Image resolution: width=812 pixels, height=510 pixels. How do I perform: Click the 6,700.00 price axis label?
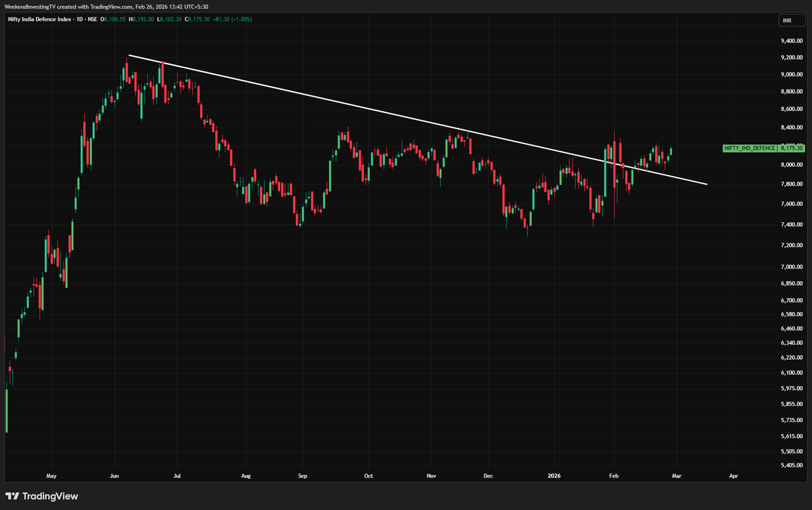[792, 300]
